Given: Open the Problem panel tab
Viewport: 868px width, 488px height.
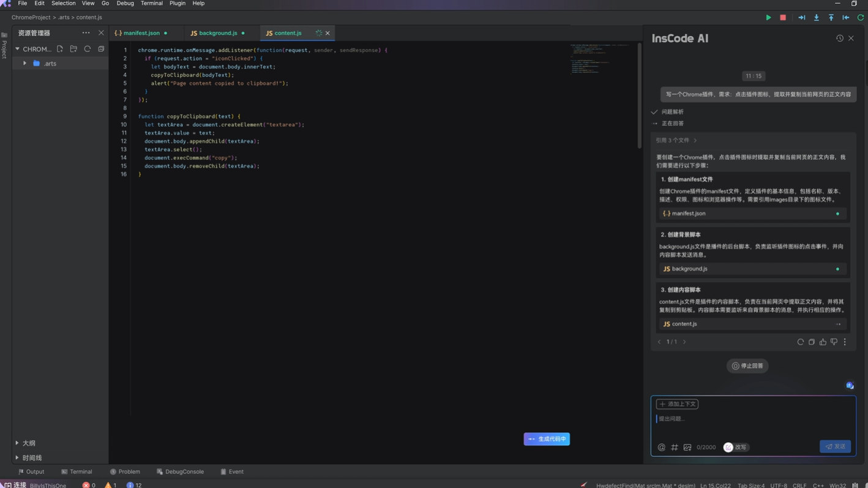Looking at the screenshot, I should tap(125, 472).
